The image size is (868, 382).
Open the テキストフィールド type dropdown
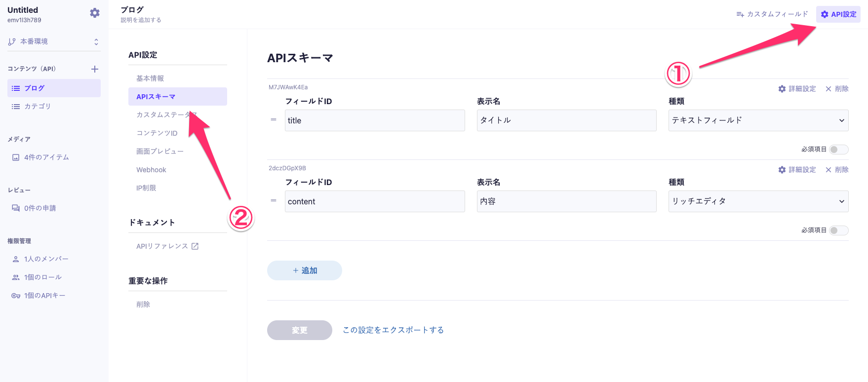coord(758,120)
